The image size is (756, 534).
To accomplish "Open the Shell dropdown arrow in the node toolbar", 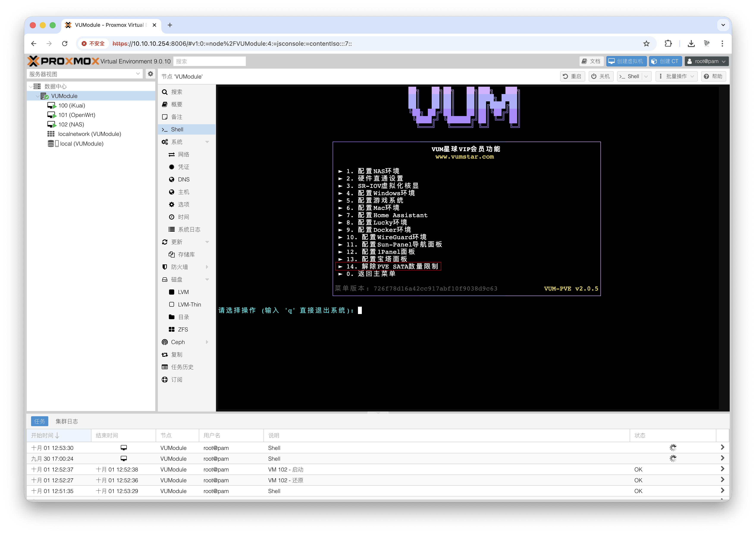I will (x=646, y=76).
